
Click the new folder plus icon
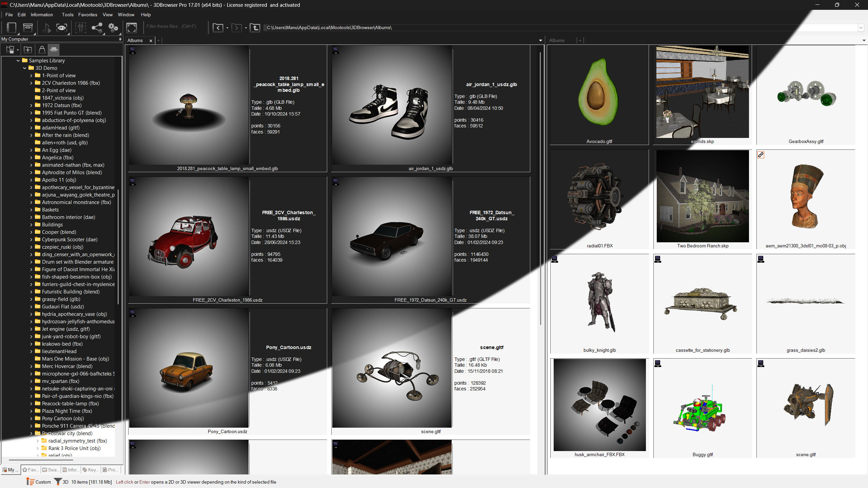tap(28, 50)
